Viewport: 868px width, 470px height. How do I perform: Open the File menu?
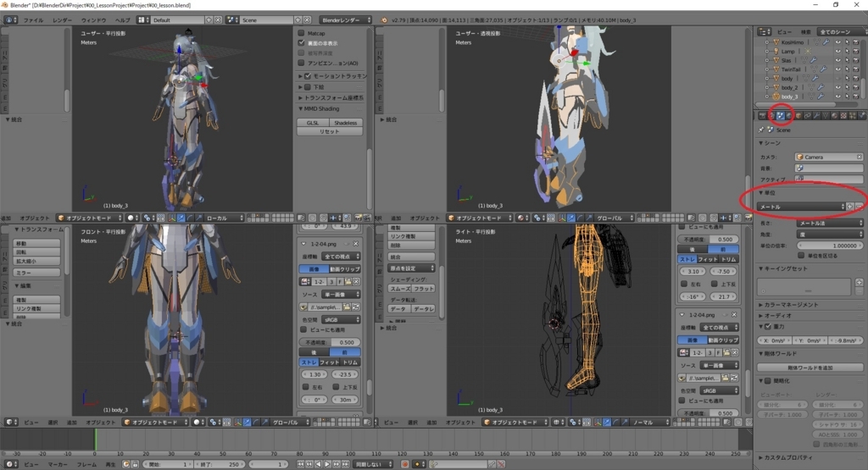pyautogui.click(x=33, y=20)
